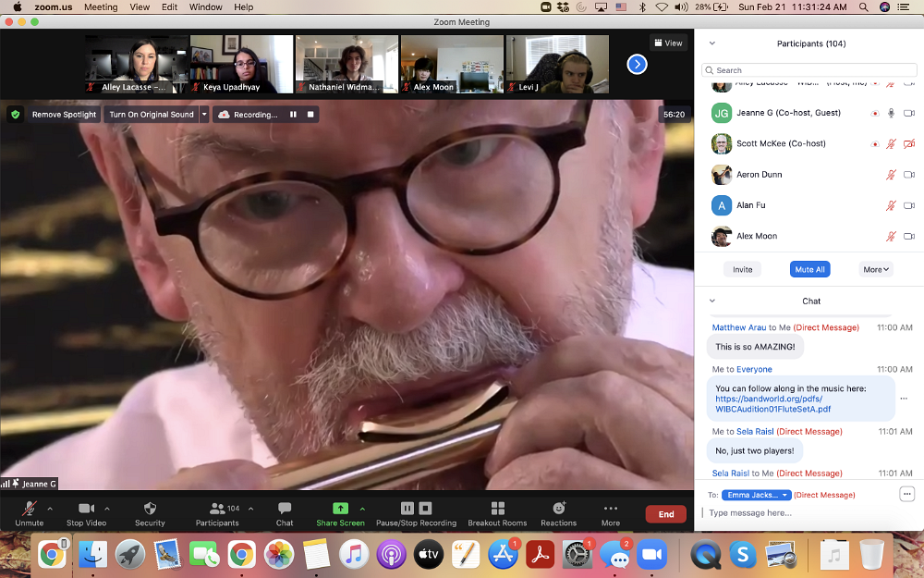This screenshot has height=578, width=924.
Task: Collapse the Participants panel chevron
Action: click(x=711, y=43)
